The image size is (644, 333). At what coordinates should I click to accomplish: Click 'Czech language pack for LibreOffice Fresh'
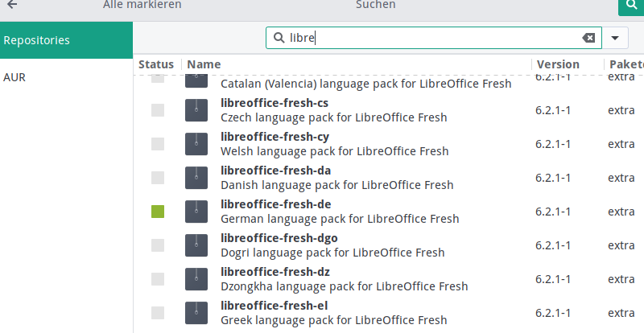[x=334, y=117]
